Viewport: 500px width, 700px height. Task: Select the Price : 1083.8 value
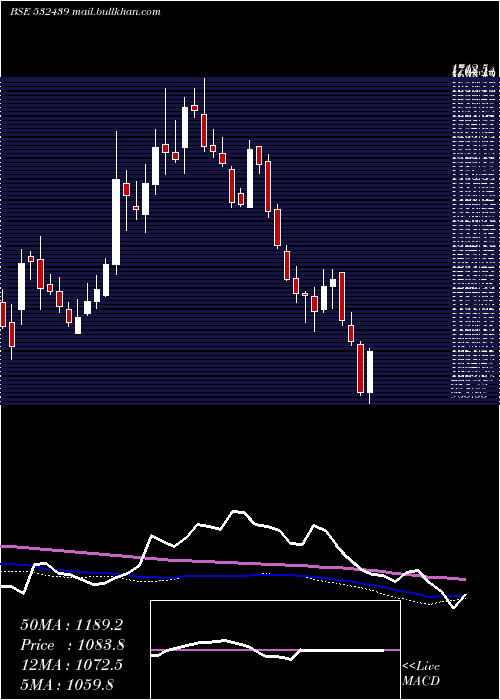72,645
